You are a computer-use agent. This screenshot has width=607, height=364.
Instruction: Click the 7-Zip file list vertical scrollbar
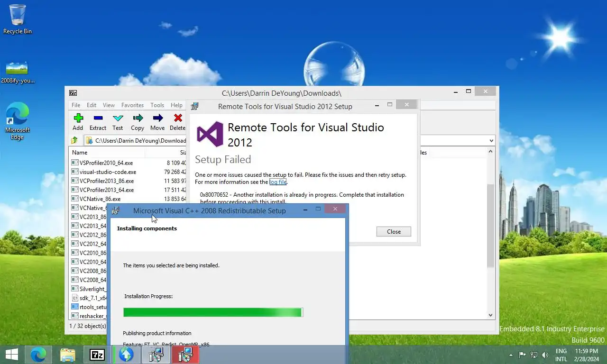click(491, 225)
